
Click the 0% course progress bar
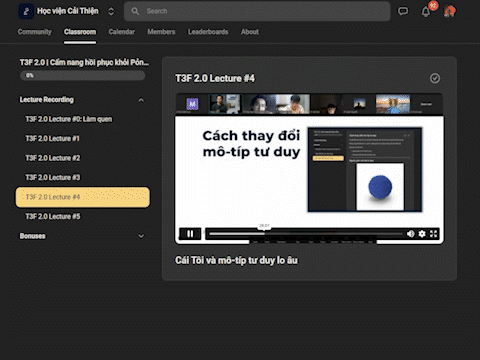[82, 75]
